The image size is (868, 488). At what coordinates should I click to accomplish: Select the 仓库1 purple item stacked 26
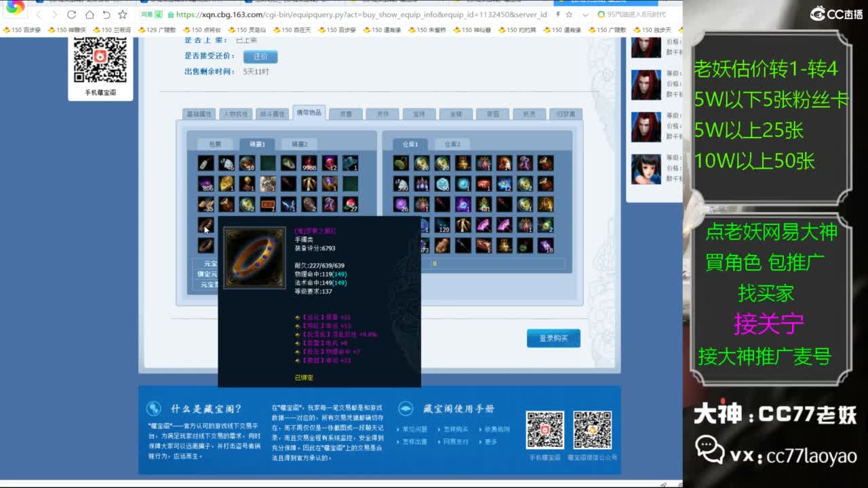(401, 204)
